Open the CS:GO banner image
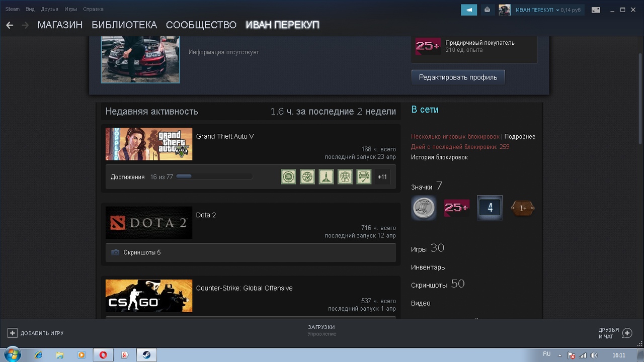The height and width of the screenshot is (362, 644). click(149, 296)
